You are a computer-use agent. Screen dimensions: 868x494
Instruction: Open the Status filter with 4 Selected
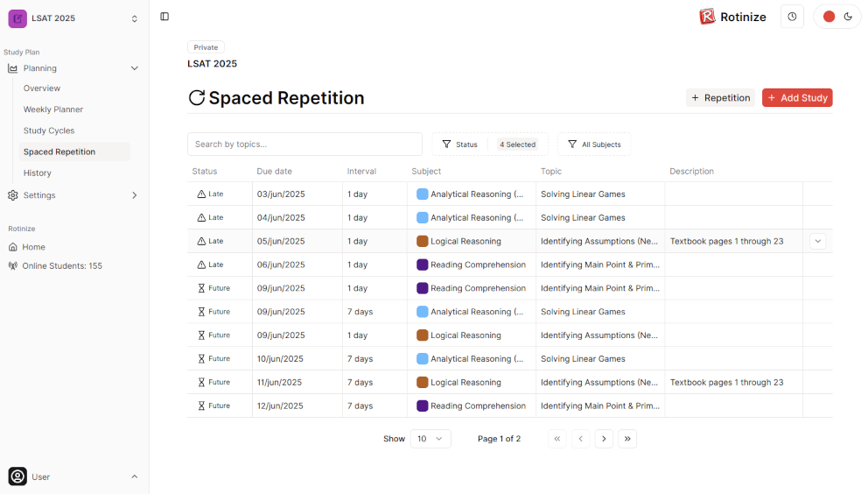click(489, 145)
